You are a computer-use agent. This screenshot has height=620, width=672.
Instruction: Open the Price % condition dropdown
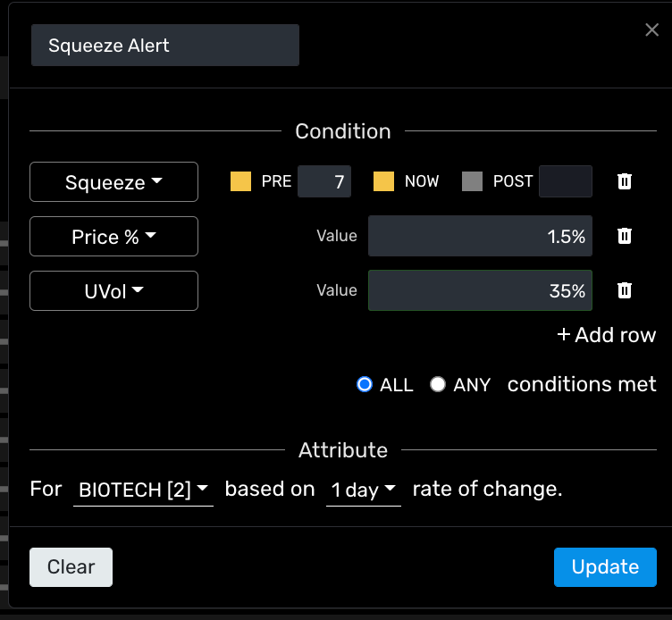(113, 237)
